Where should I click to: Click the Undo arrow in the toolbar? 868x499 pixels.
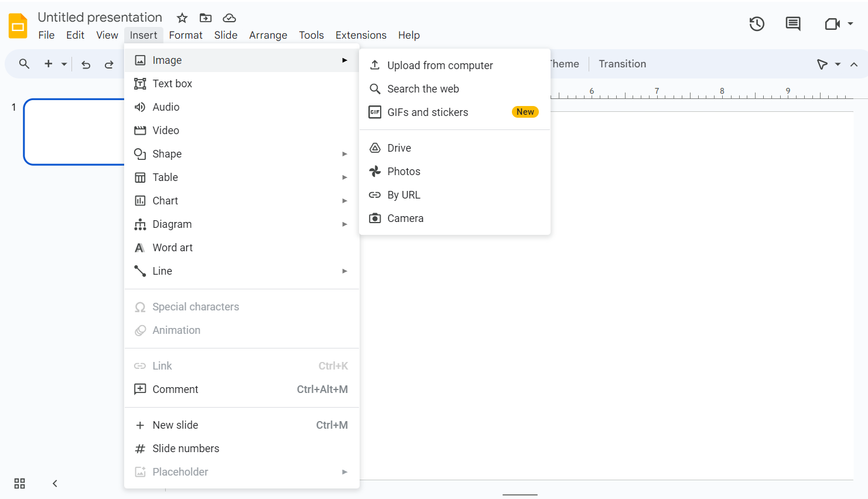click(86, 64)
